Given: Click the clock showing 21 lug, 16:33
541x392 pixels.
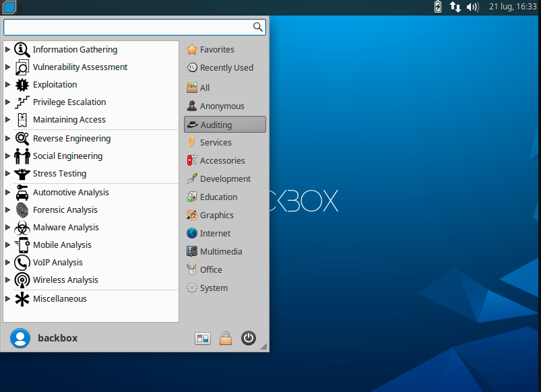Looking at the screenshot, I should click(513, 7).
